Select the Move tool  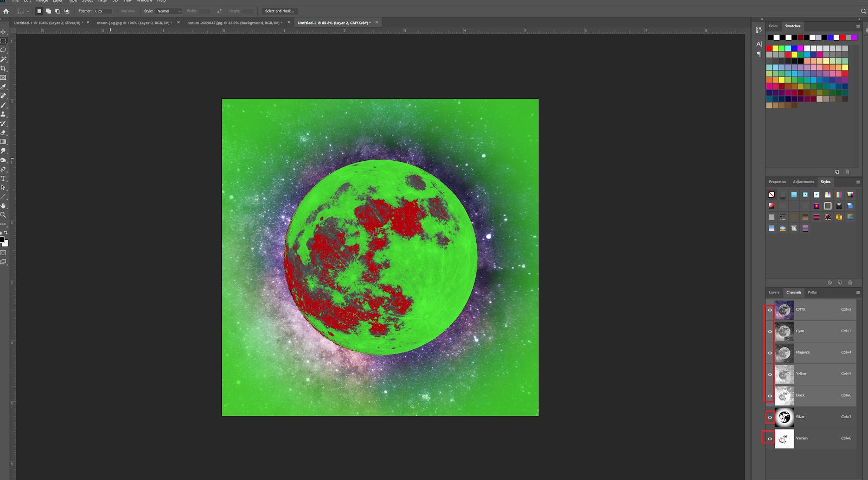pos(3,32)
